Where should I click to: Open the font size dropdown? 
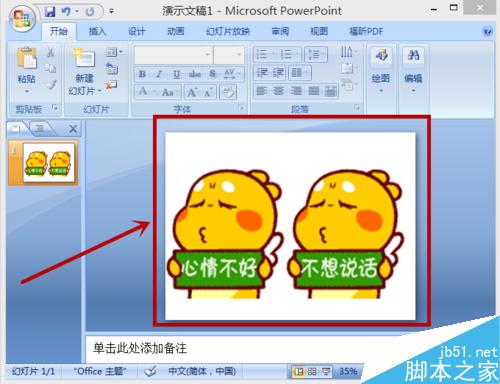tap(239, 55)
